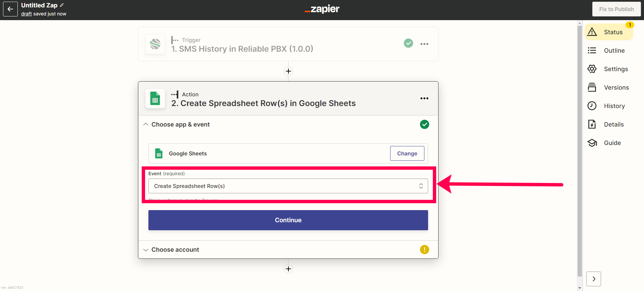Add a step between trigger and action
This screenshot has height=291, width=644.
coord(288,71)
